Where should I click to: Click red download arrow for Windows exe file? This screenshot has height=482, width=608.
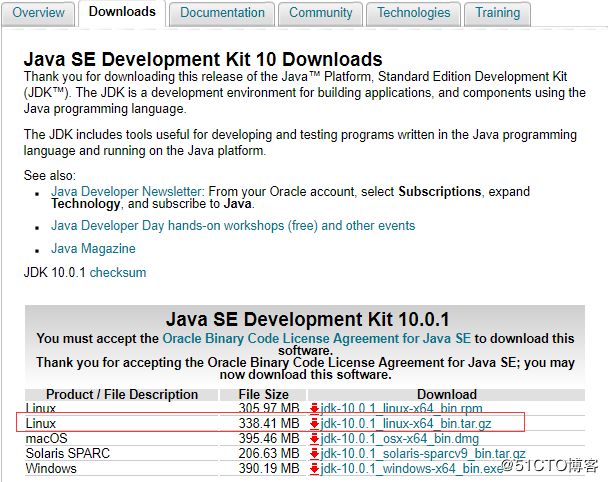[314, 468]
